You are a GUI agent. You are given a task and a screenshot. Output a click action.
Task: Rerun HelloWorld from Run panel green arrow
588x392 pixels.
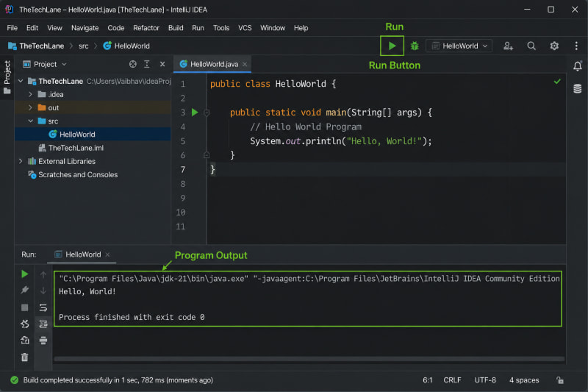click(25, 274)
